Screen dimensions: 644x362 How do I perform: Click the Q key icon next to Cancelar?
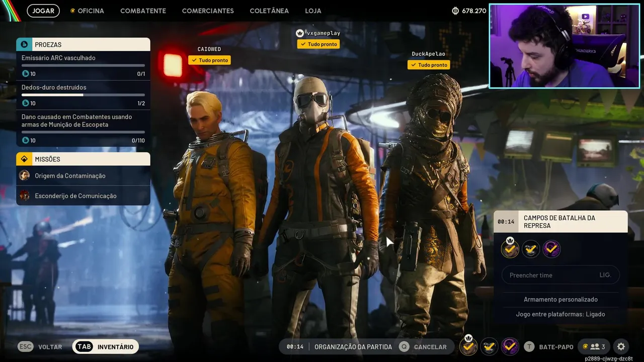pos(404,346)
